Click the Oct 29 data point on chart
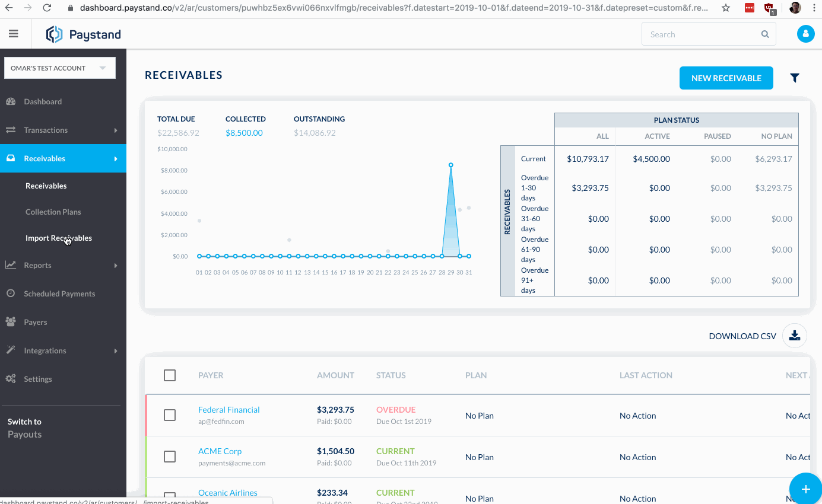Viewport: 822px width, 504px height. [451, 165]
